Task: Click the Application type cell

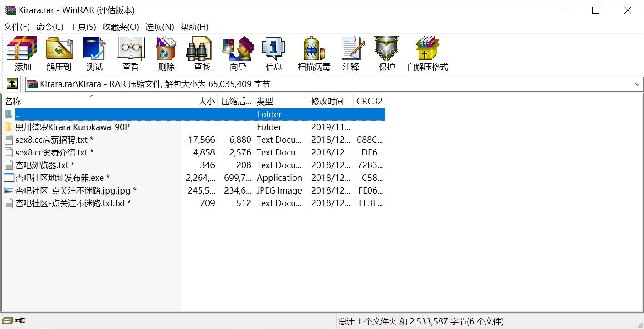Action: tap(279, 178)
